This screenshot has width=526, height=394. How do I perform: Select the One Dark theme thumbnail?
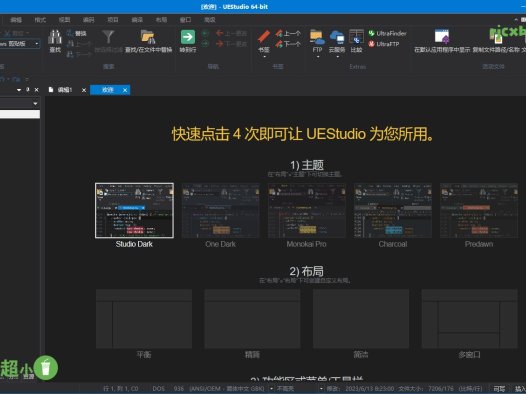pyautogui.click(x=220, y=211)
